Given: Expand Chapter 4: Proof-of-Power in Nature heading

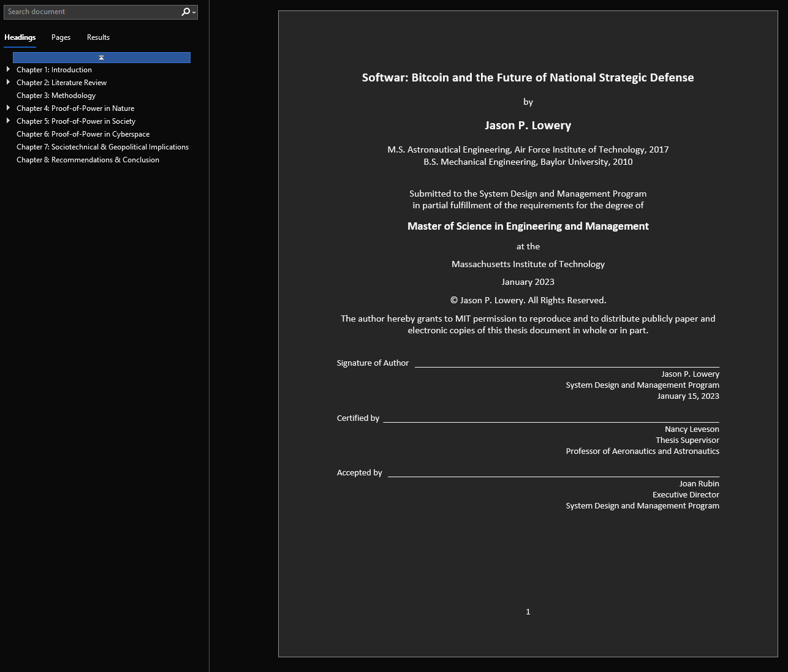Looking at the screenshot, I should click(x=8, y=108).
